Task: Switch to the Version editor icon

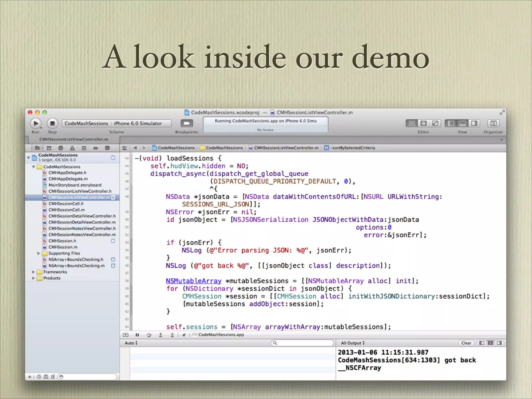Action: pyautogui.click(x=435, y=123)
